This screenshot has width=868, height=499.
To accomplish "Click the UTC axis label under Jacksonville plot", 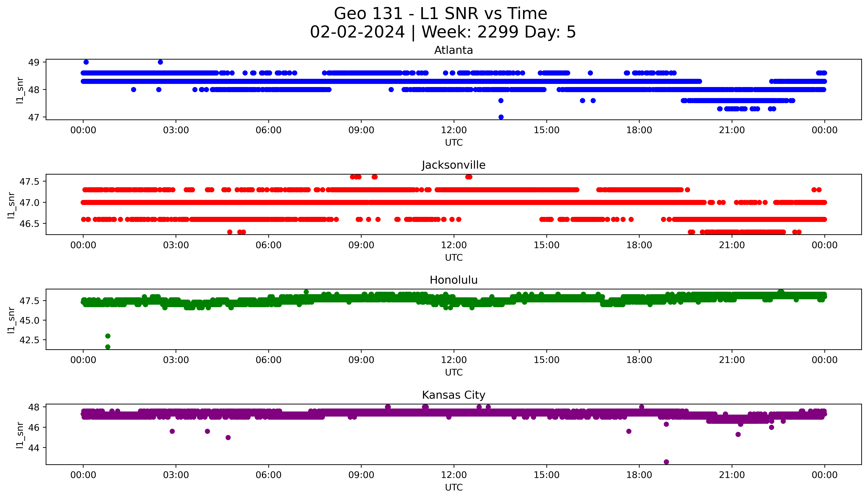I will point(454,257).
